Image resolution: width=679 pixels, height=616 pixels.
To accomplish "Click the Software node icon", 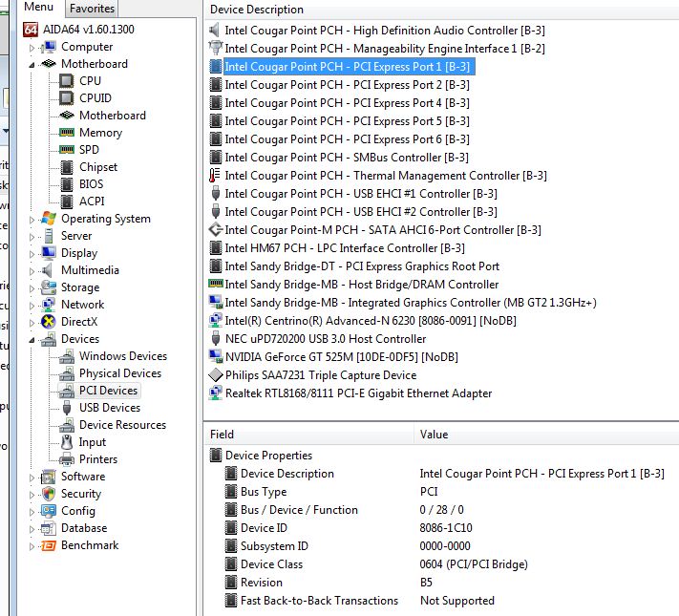I will [x=49, y=477].
